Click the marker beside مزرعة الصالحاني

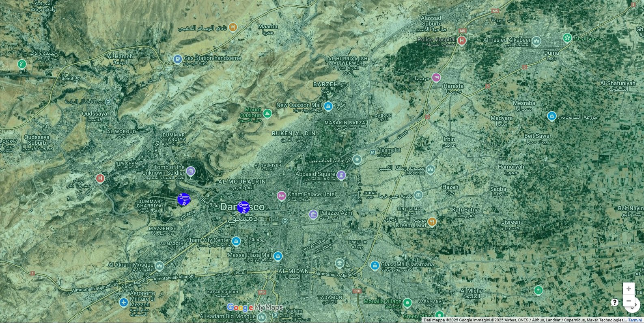[551, 116]
